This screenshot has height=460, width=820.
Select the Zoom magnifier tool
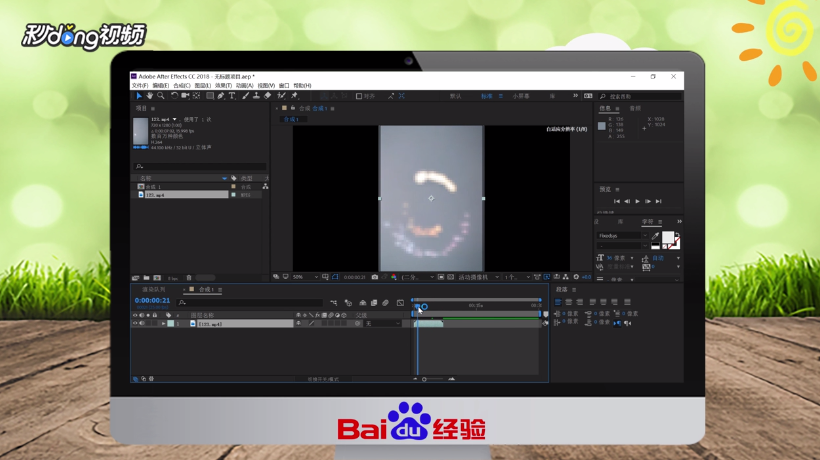point(161,96)
